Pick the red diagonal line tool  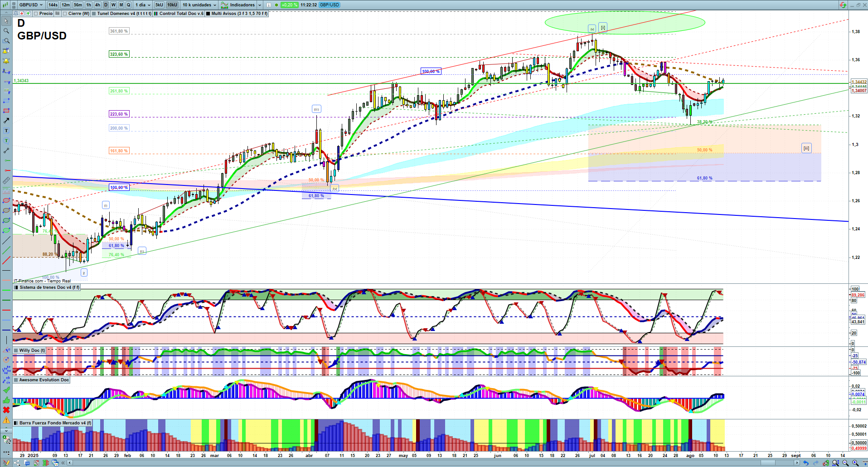coord(6,260)
